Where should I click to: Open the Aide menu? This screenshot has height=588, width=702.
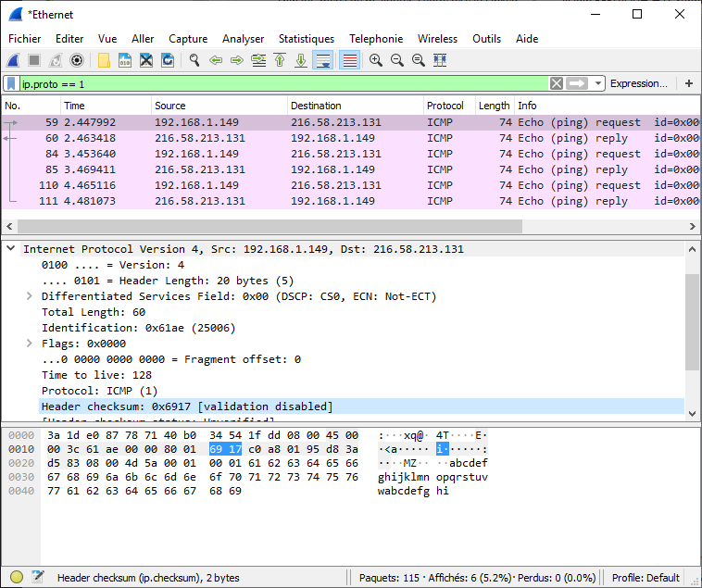[x=527, y=39]
